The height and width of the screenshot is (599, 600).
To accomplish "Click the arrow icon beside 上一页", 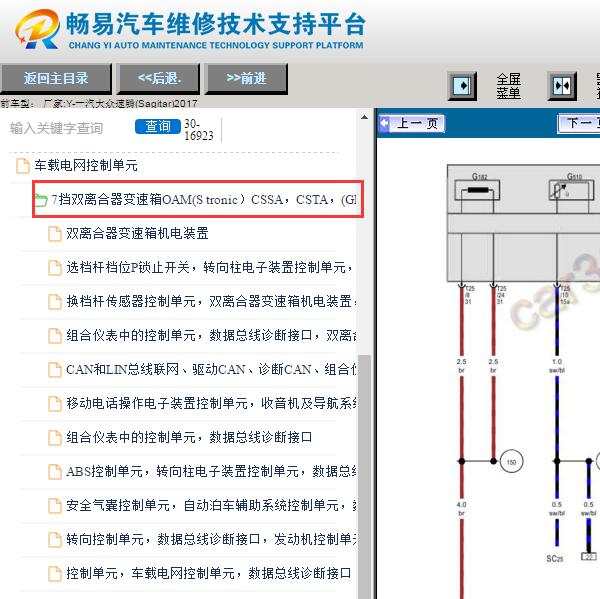I will pyautogui.click(x=384, y=123).
